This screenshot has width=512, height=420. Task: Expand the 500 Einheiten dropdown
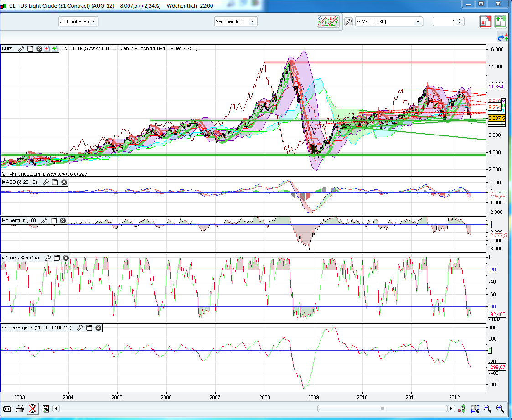(78, 21)
